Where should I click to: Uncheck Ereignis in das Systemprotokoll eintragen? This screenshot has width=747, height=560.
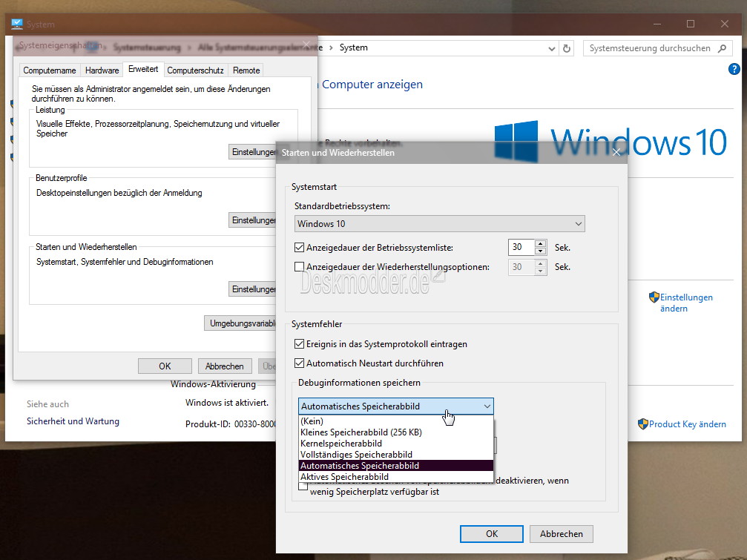[299, 344]
